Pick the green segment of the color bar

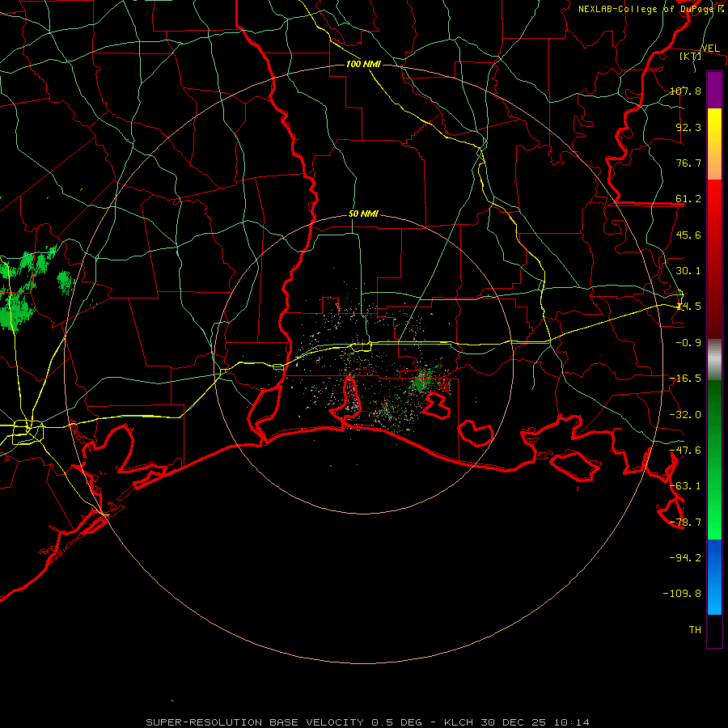pos(714,459)
